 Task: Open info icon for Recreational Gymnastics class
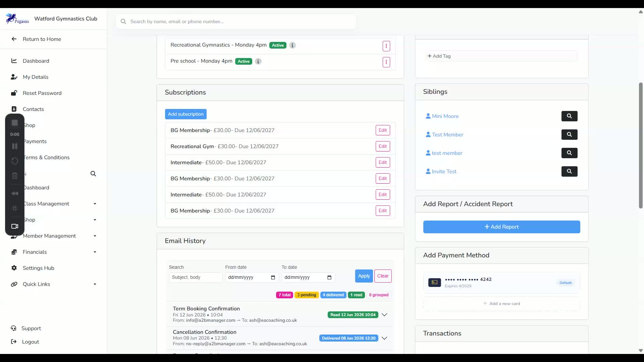[292, 45]
